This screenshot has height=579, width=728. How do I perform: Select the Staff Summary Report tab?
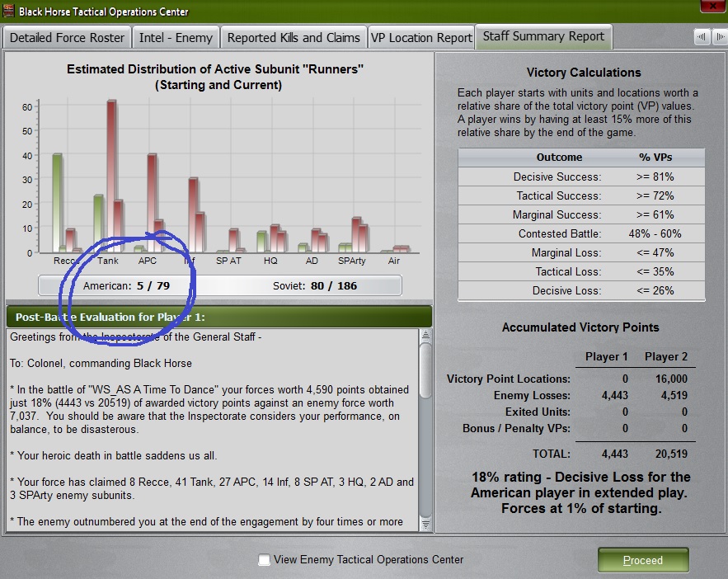543,36
